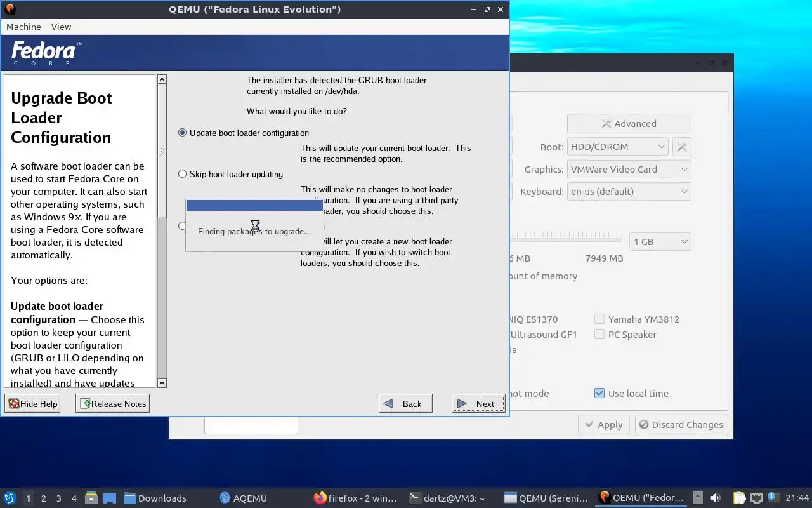
Task: Click the notification info tray icon
Action: tap(773, 497)
